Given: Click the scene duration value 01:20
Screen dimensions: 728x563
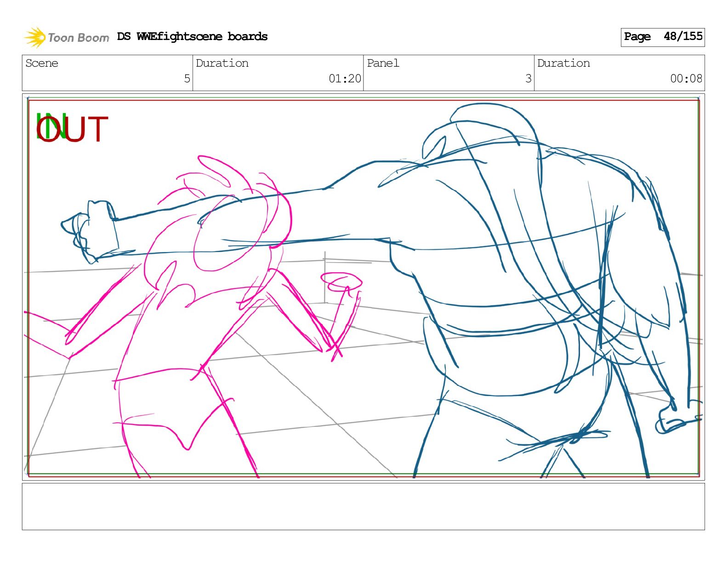Looking at the screenshot, I should click(x=345, y=79).
